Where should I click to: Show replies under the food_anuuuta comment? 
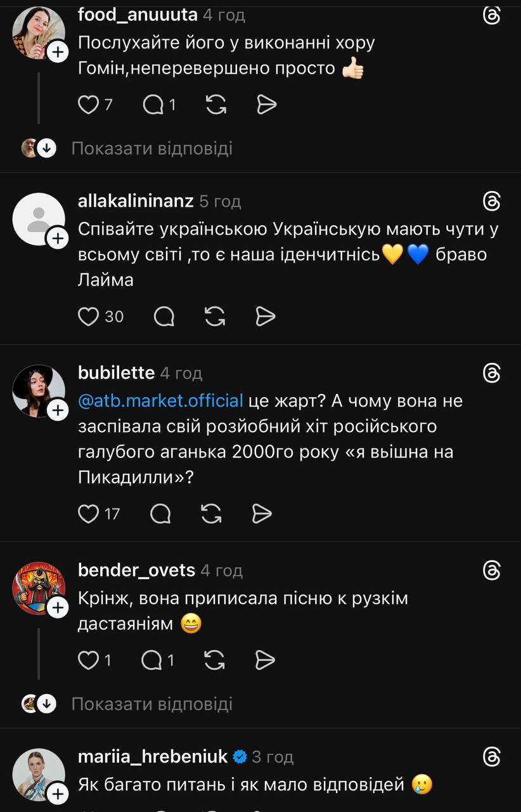[x=151, y=148]
